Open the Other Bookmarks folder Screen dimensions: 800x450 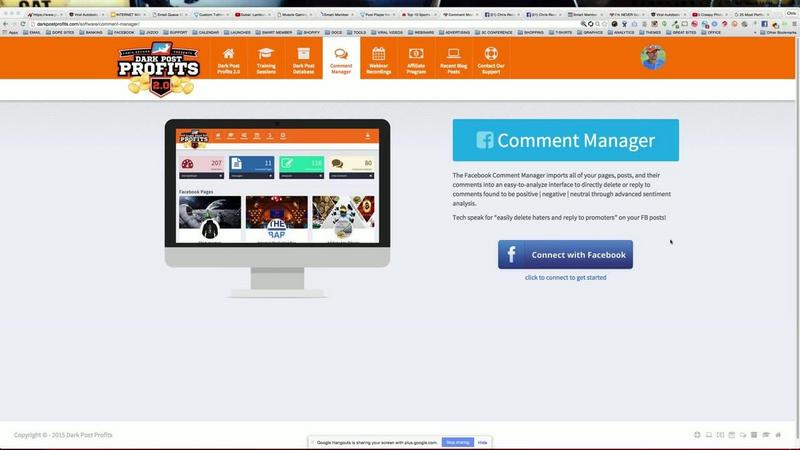pos(777,33)
